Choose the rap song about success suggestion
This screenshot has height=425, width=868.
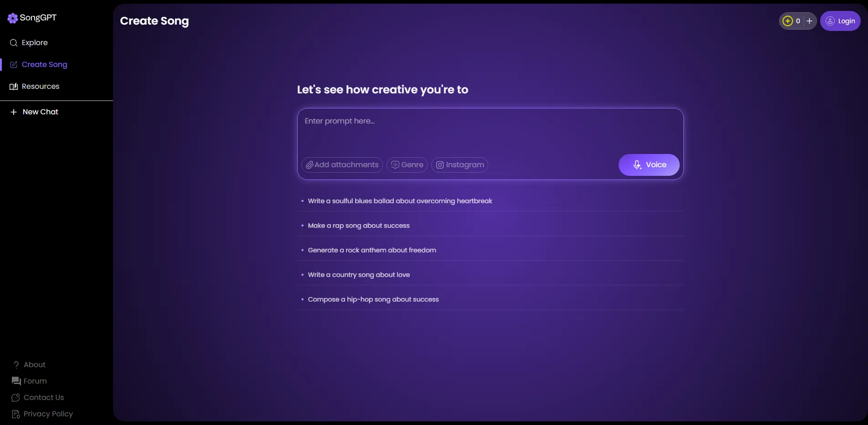[358, 225]
